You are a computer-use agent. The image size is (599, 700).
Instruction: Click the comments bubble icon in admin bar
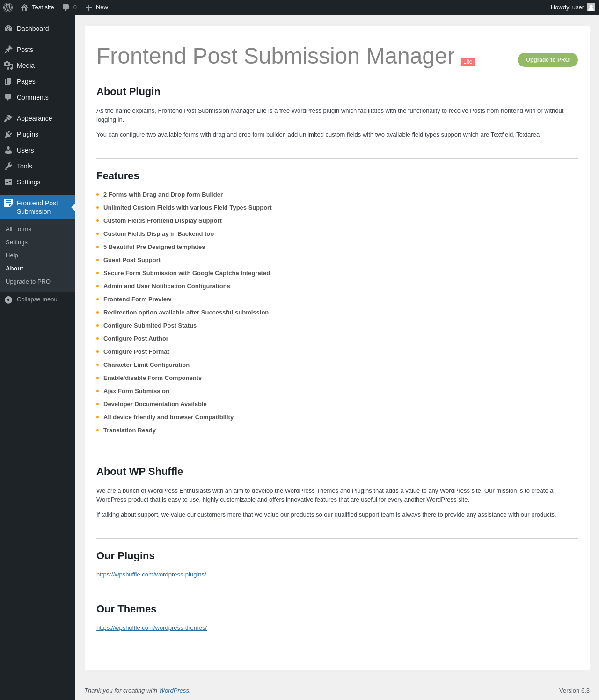(x=66, y=7)
